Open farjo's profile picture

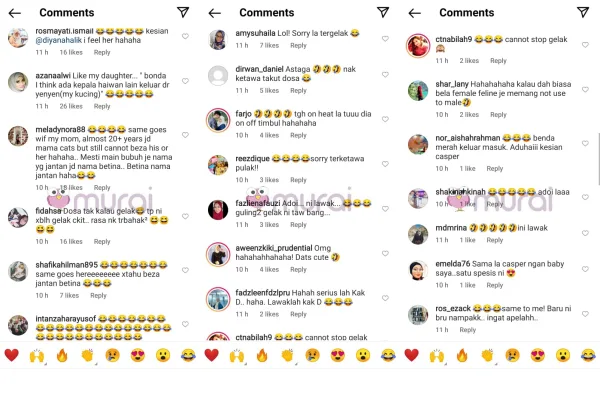tap(218, 120)
